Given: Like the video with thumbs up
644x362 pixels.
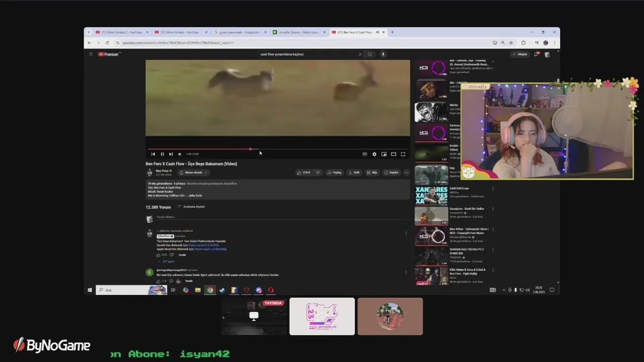Looking at the screenshot, I should (303, 172).
